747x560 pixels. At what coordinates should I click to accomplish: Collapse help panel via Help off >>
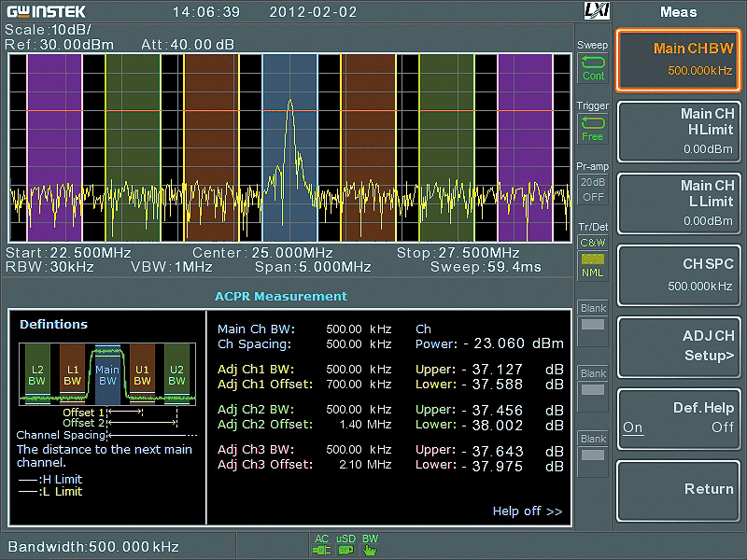(x=527, y=511)
